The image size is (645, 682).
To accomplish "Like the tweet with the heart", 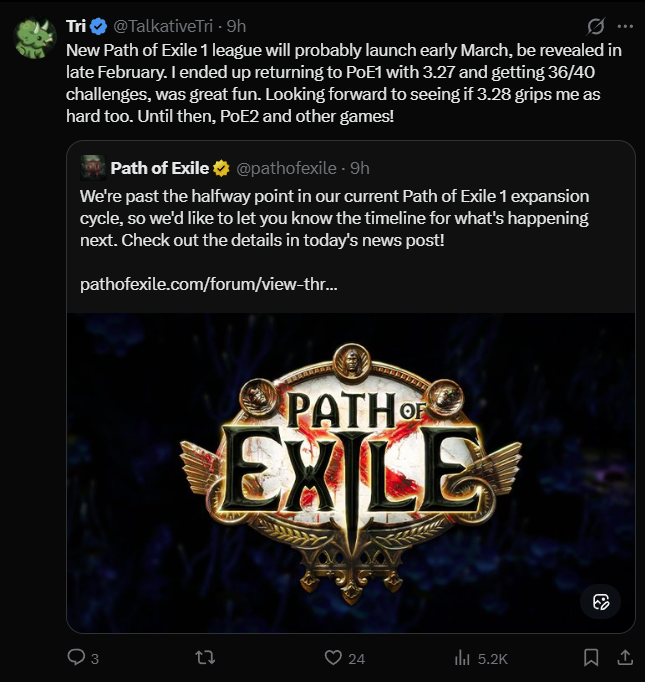I will (334, 657).
